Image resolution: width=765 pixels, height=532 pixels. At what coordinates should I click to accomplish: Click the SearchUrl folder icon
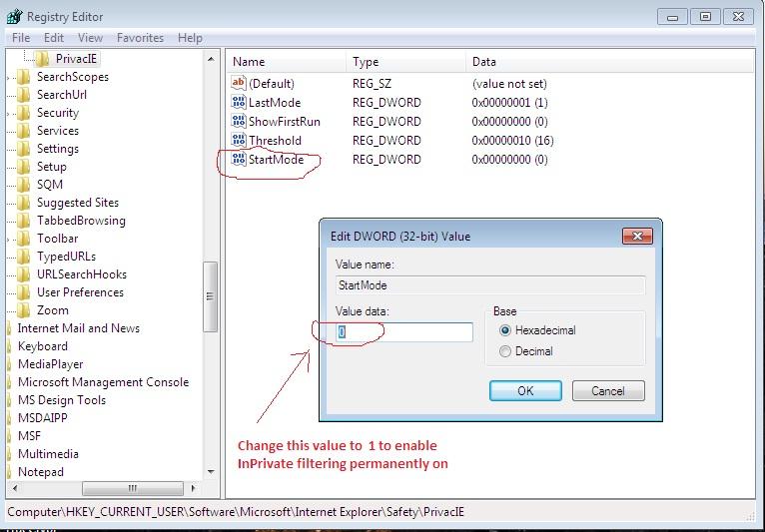[x=23, y=95]
